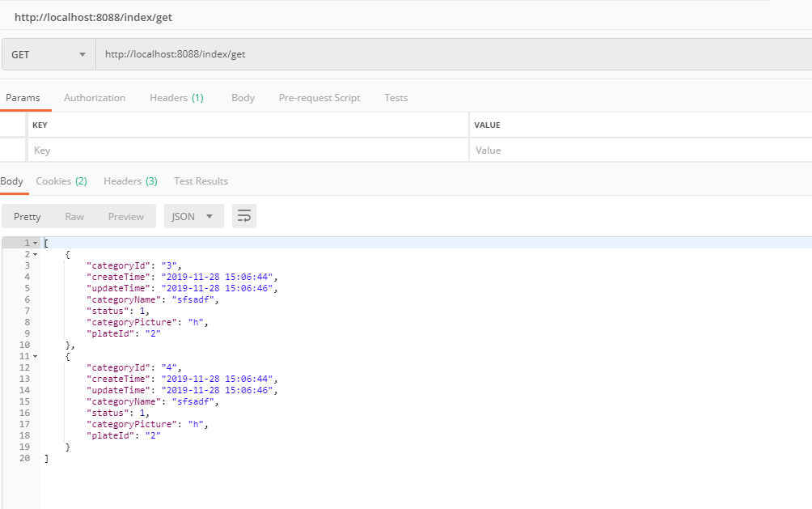Toggle line wrap icon in response toolbar
This screenshot has width=812, height=509.
(244, 216)
